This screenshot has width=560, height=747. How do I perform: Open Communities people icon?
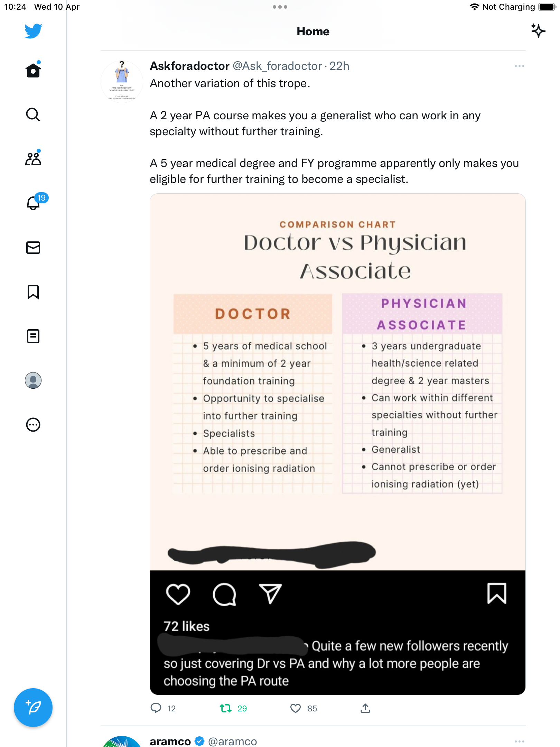[33, 158]
